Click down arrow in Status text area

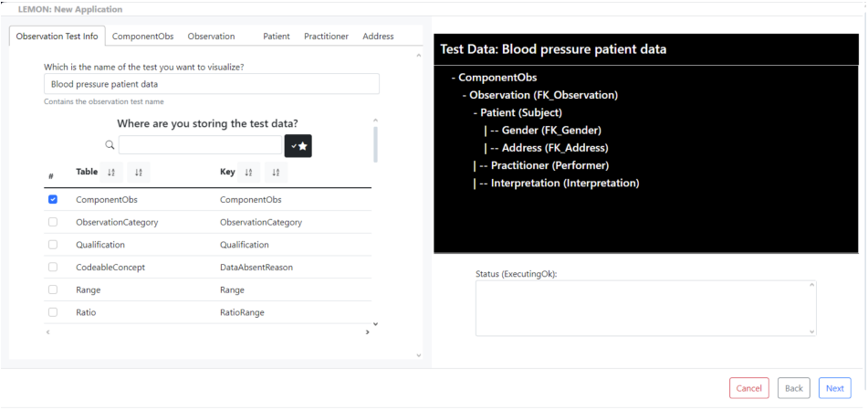[x=812, y=331]
